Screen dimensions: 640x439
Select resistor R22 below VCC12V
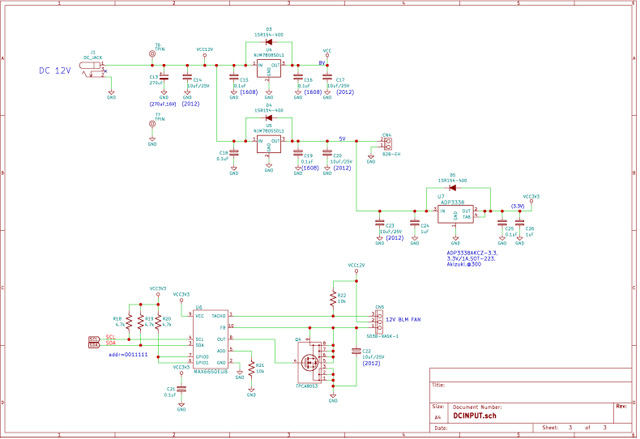click(333, 298)
